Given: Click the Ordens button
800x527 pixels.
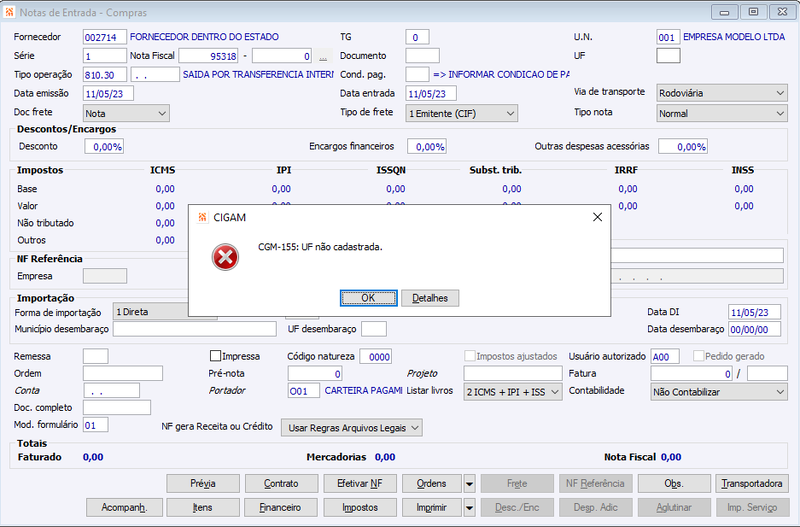Looking at the screenshot, I should point(432,484).
